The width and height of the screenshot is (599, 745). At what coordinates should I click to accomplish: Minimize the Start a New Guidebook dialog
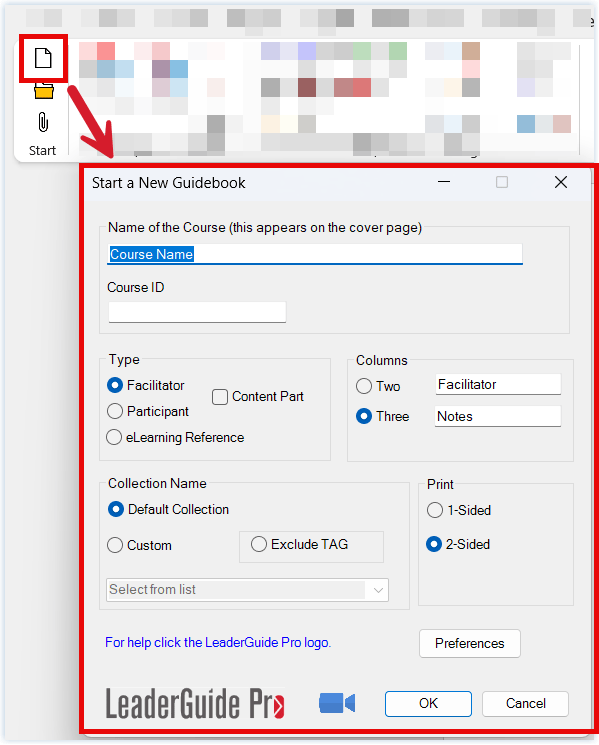pyautogui.click(x=444, y=182)
